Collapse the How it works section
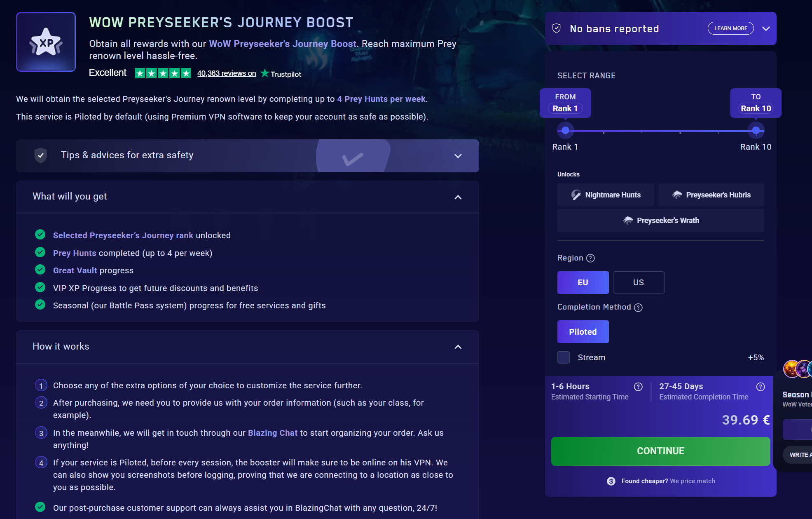812x519 pixels. tap(458, 347)
